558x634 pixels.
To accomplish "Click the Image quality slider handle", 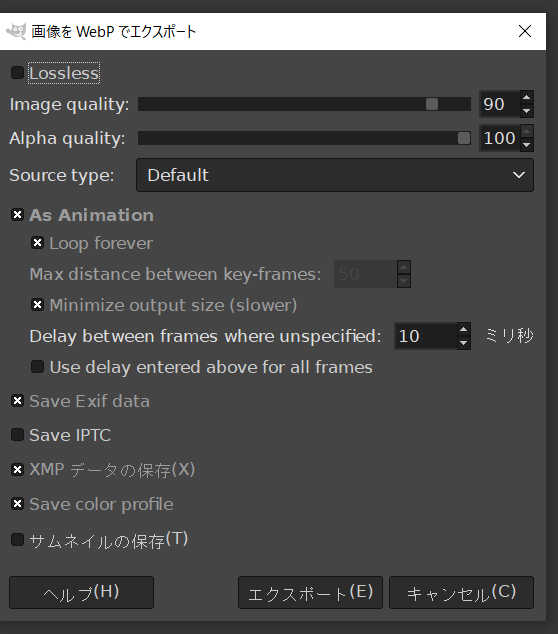I will coord(432,104).
